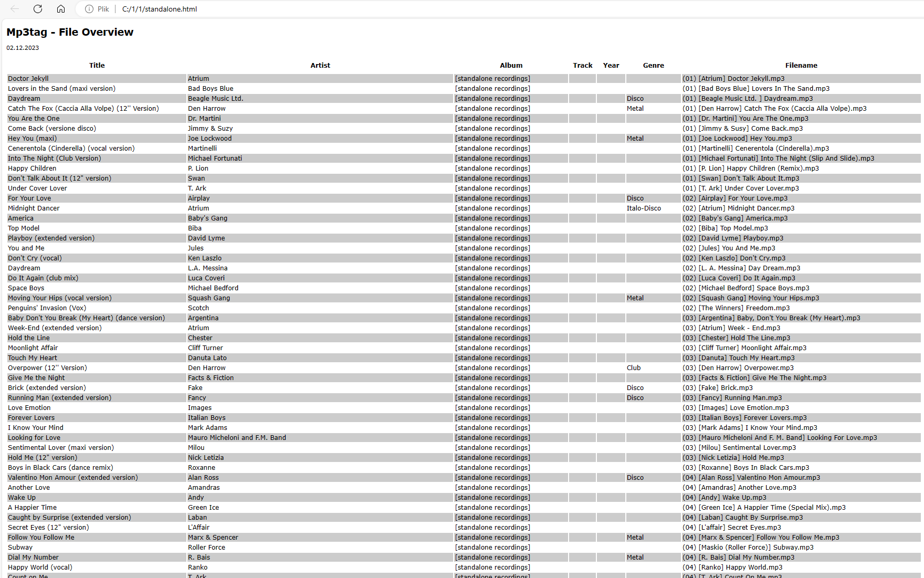Click title 'Cenerentola (Cinderella) (vocal version)'
The width and height of the screenshot is (924, 578).
point(71,149)
